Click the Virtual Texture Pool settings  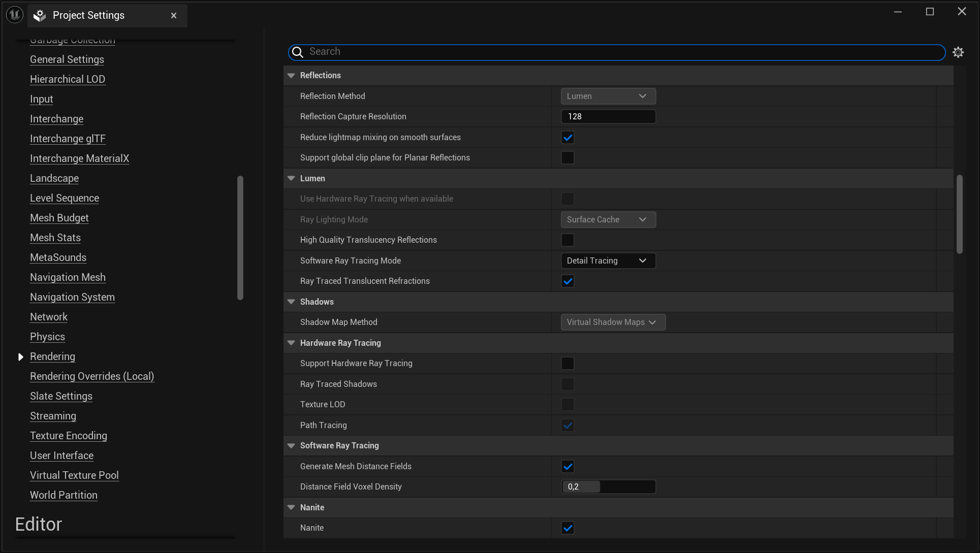[74, 475]
